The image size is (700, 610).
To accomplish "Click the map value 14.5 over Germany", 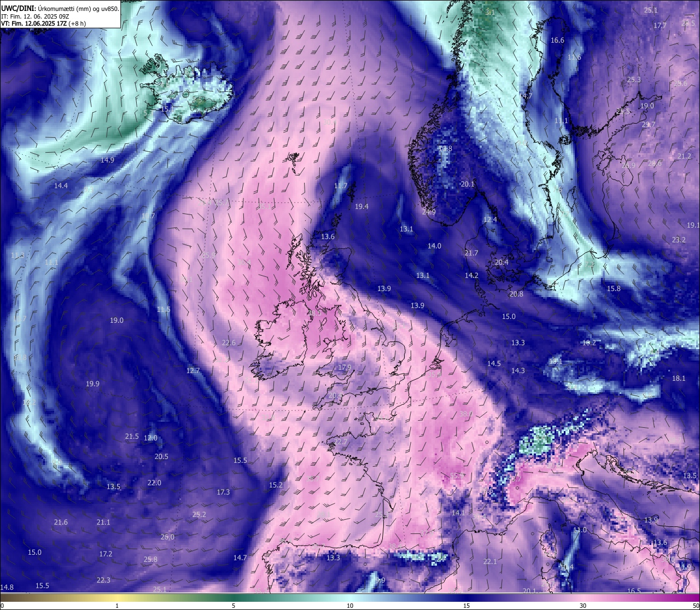I will (x=494, y=364).
